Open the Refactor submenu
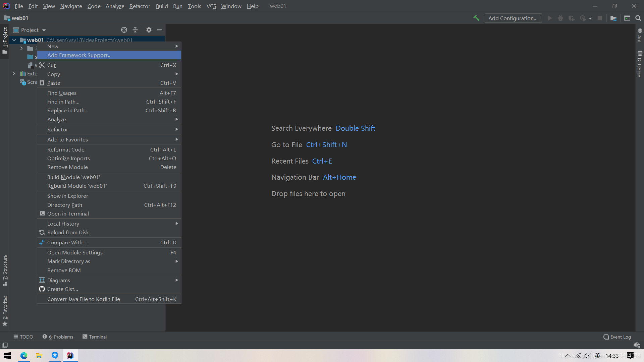 point(108,129)
